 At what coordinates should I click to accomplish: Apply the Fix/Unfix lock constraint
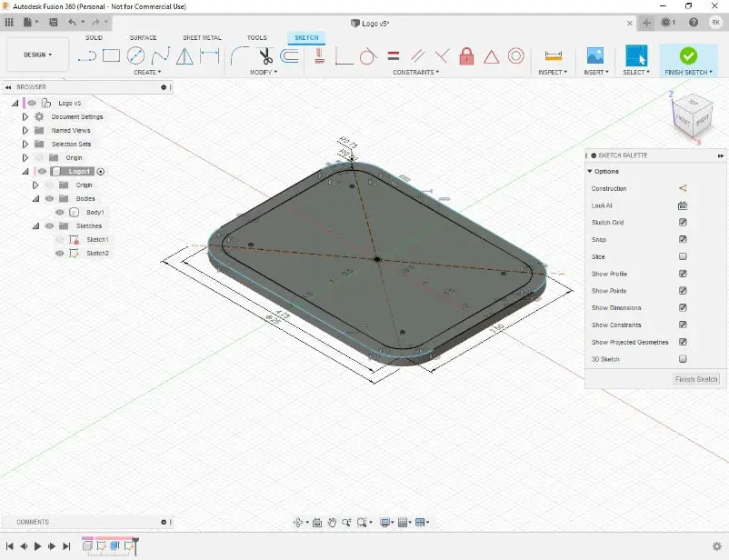click(x=466, y=56)
